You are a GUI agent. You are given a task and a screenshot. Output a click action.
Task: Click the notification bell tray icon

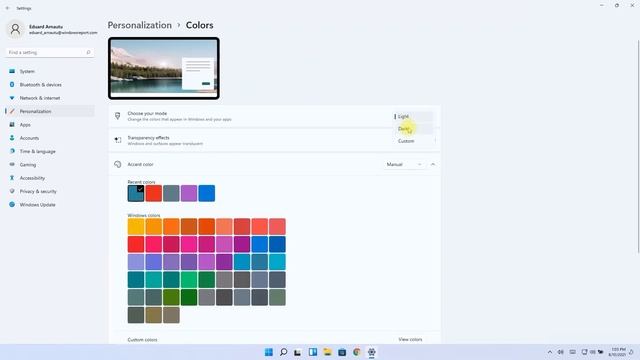631,352
